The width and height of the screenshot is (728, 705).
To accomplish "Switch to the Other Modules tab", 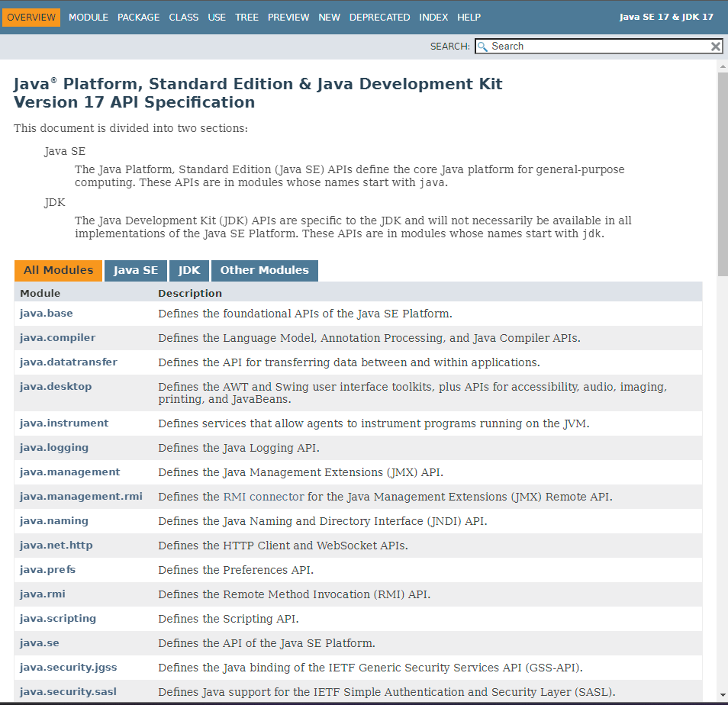I will click(264, 271).
